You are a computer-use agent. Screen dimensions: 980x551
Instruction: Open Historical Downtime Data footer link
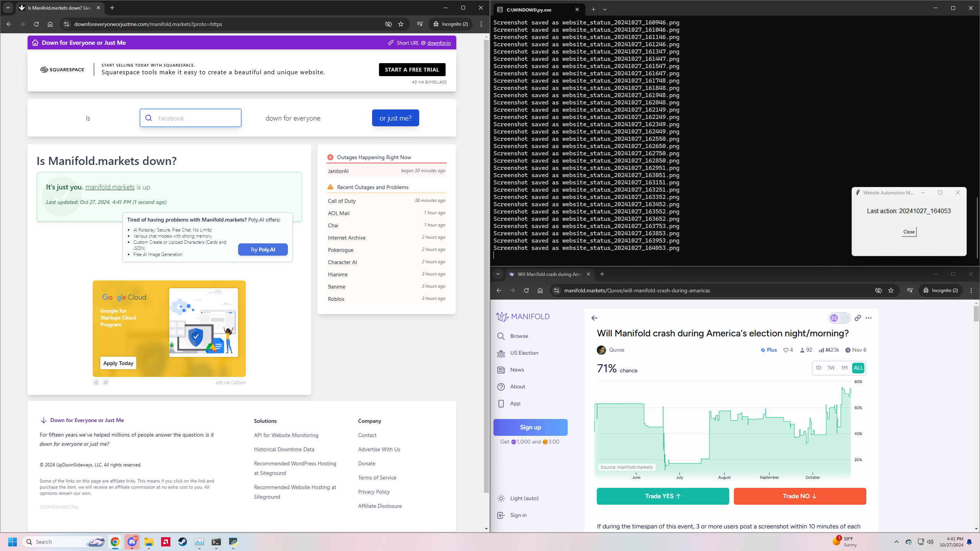284,449
